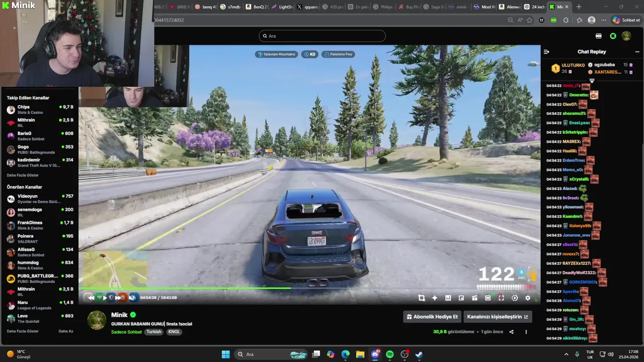
Task: Open Poinera recommended channel
Action: [x=40, y=239]
